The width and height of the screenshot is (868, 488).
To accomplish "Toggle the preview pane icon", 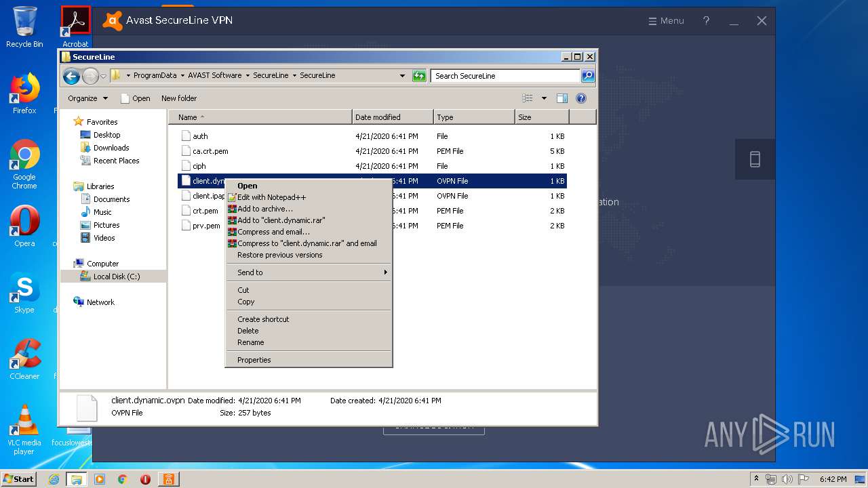I will 561,98.
